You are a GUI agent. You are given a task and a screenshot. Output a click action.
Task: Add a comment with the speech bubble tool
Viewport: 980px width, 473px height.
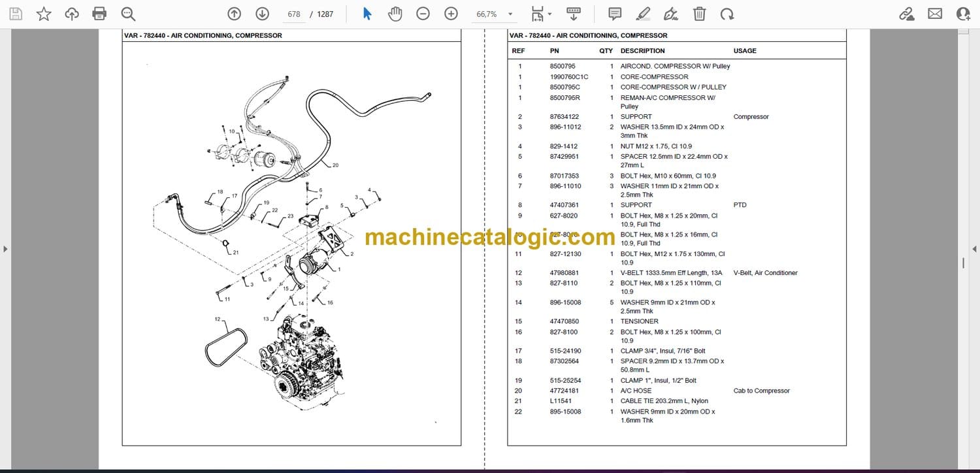click(x=615, y=14)
